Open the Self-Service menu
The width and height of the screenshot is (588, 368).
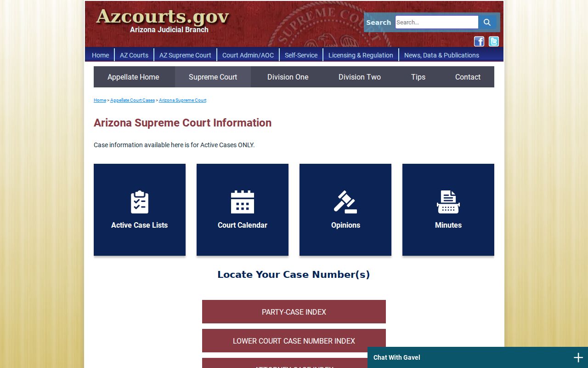[x=301, y=55]
